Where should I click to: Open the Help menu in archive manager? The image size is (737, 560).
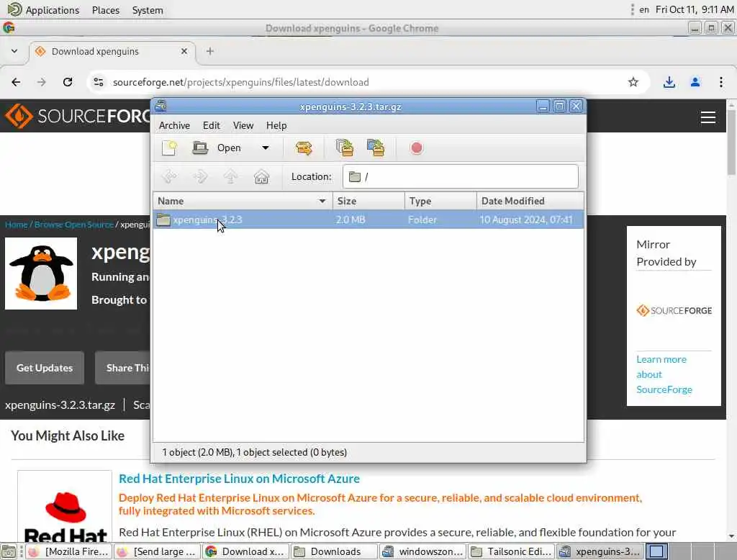point(276,125)
